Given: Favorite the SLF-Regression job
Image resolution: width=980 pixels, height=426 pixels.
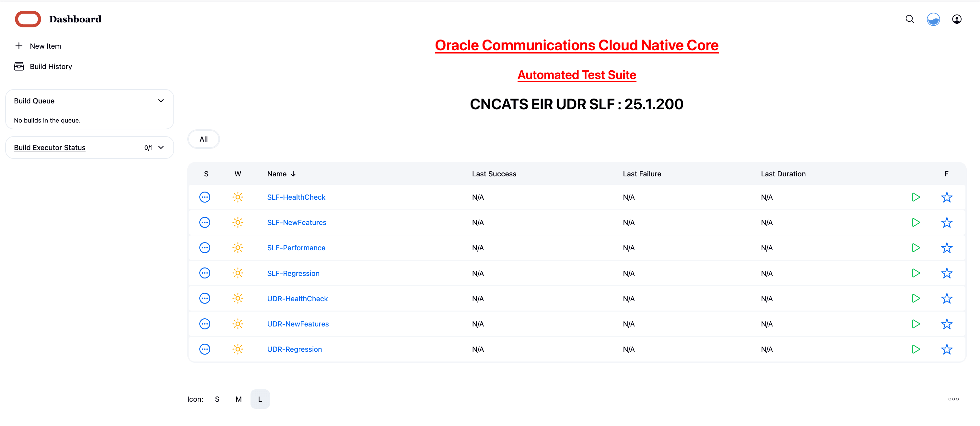Looking at the screenshot, I should [x=947, y=273].
